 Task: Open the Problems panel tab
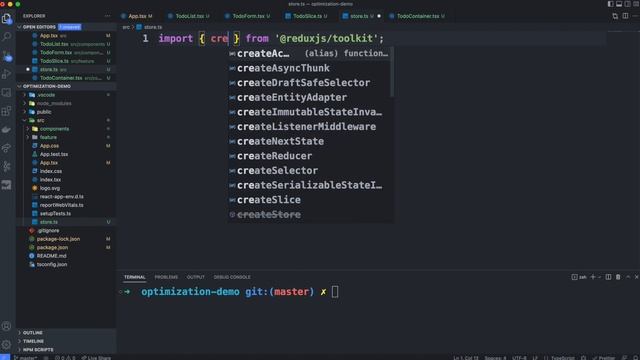click(x=166, y=277)
